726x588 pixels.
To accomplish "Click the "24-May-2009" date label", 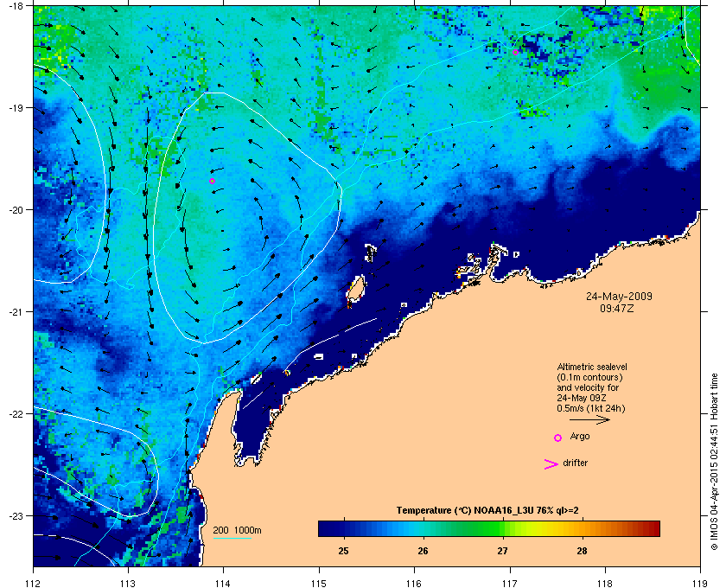I will pyautogui.click(x=619, y=296).
